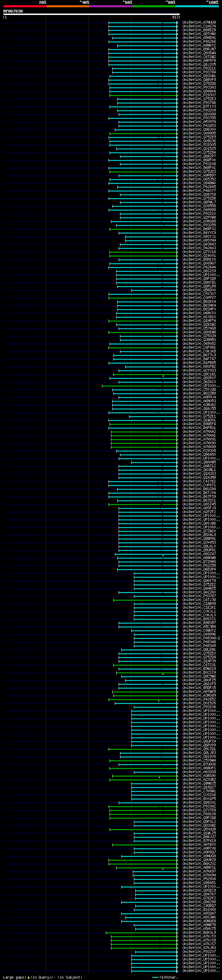Click the white query sequence bar

click(x=92, y=14)
